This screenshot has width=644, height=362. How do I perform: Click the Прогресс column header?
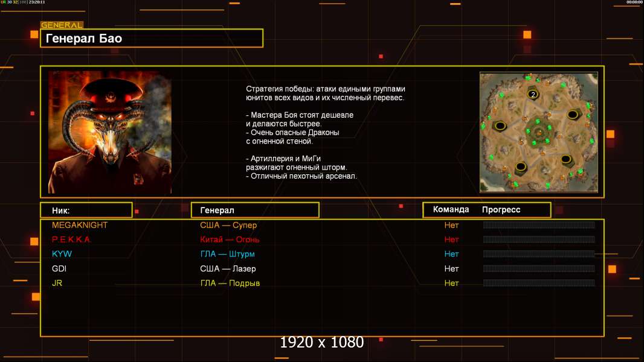501,210
